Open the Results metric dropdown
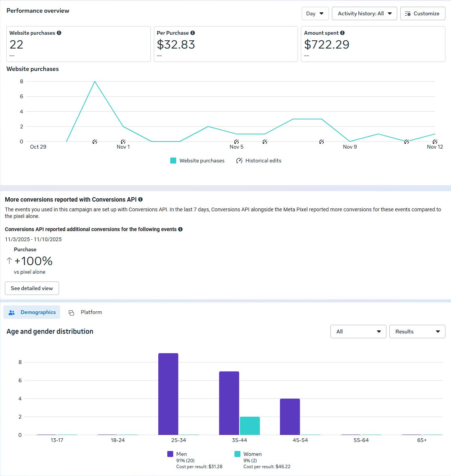 [417, 332]
